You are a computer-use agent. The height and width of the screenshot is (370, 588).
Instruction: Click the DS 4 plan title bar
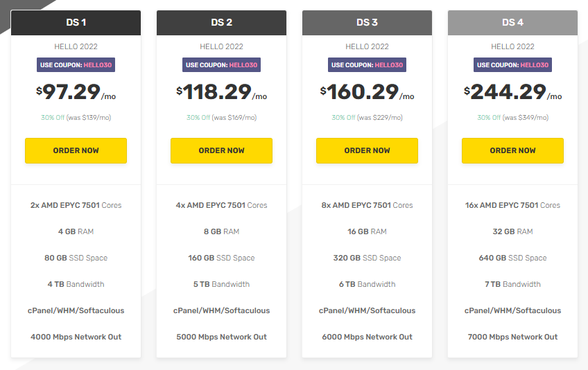point(512,22)
